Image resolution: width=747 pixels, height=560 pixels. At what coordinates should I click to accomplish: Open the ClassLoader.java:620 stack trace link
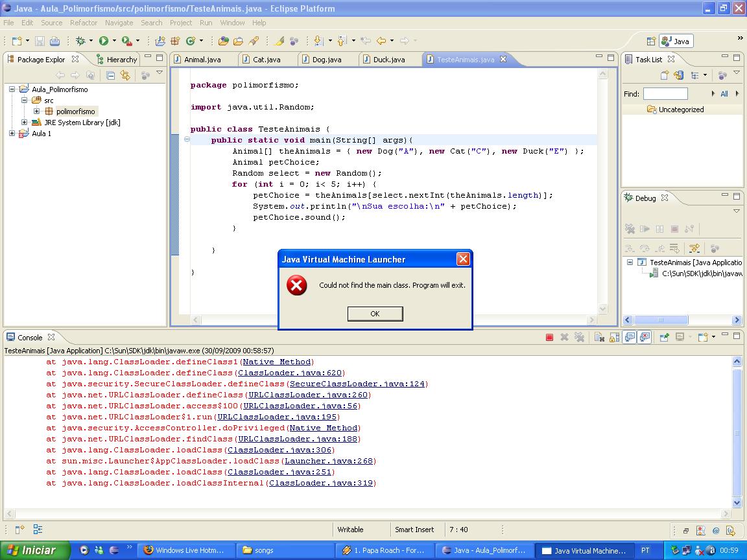pyautogui.click(x=290, y=373)
